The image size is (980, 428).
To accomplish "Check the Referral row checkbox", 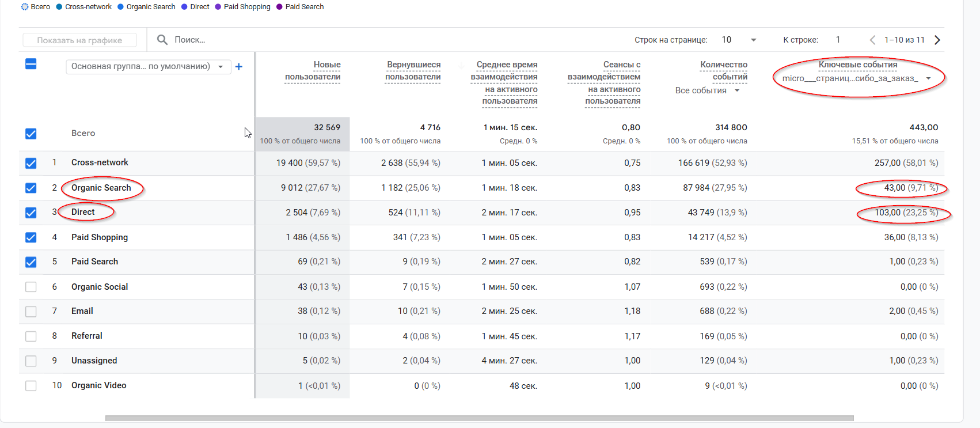I will 31,336.
